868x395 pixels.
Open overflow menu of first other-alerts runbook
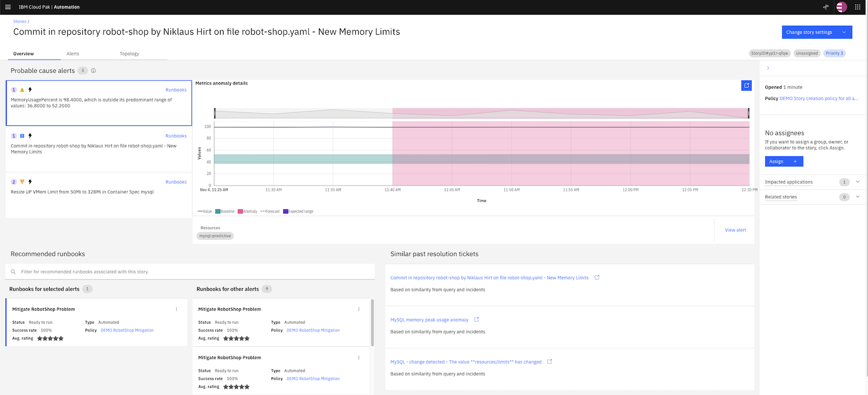(359, 309)
